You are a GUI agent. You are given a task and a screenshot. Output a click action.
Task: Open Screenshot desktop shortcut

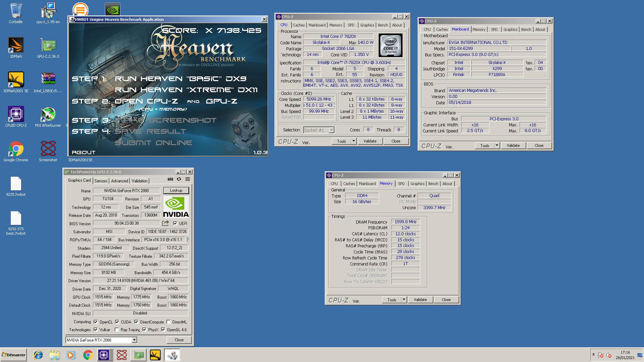point(48,152)
